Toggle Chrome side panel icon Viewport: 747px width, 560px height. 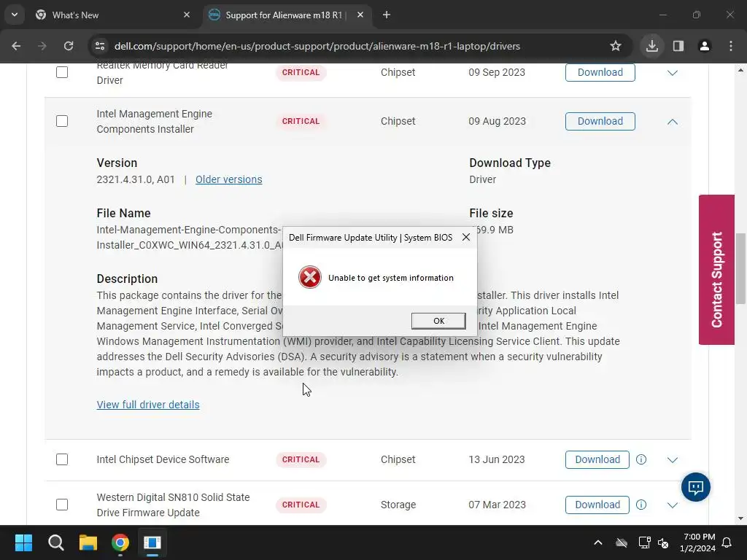coord(678,46)
